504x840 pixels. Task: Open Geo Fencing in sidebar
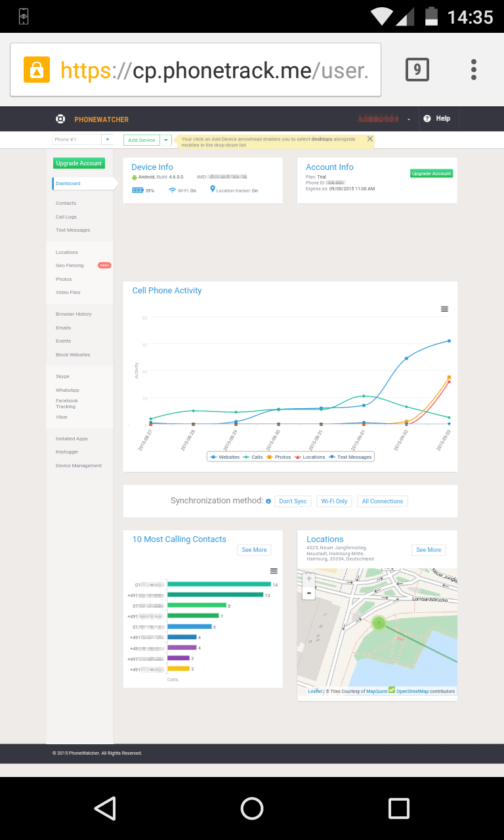[70, 266]
